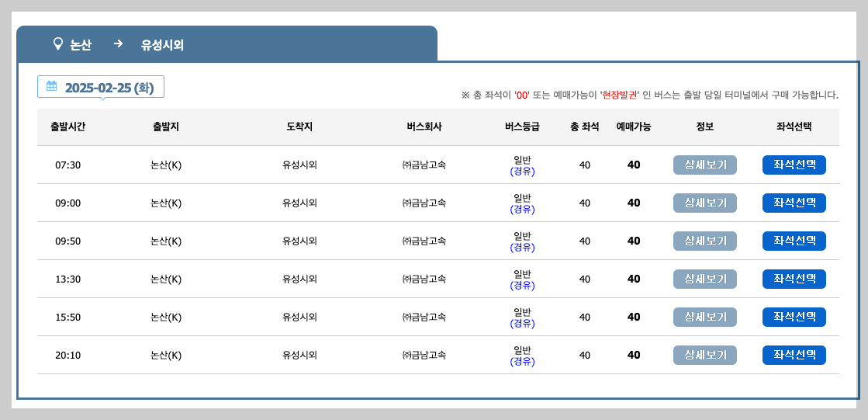Viewport: 868px width, 420px height.
Task: Click the arrow icon between 논산 and 유성시외
Action: coord(118,44)
